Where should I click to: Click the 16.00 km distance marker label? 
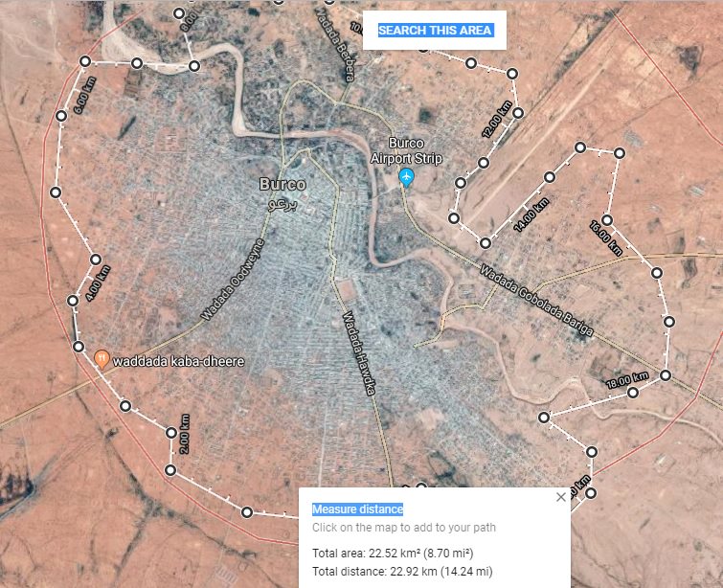(606, 238)
